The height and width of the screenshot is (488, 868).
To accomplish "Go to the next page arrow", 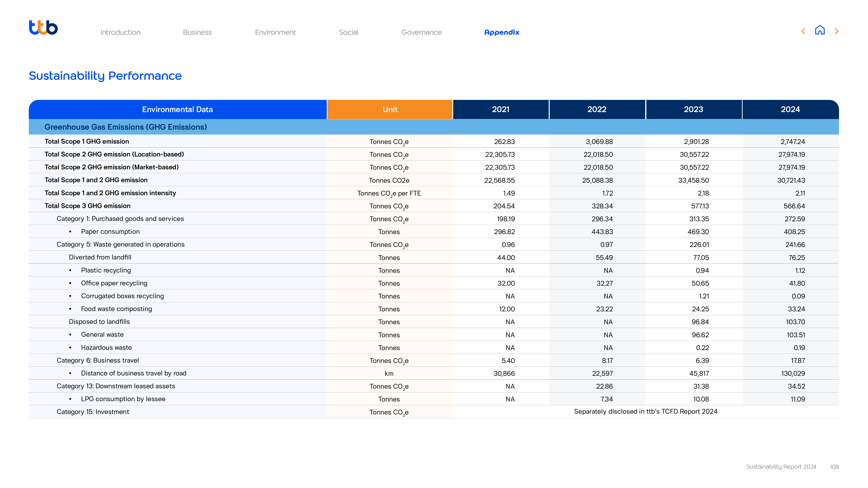I will [836, 31].
